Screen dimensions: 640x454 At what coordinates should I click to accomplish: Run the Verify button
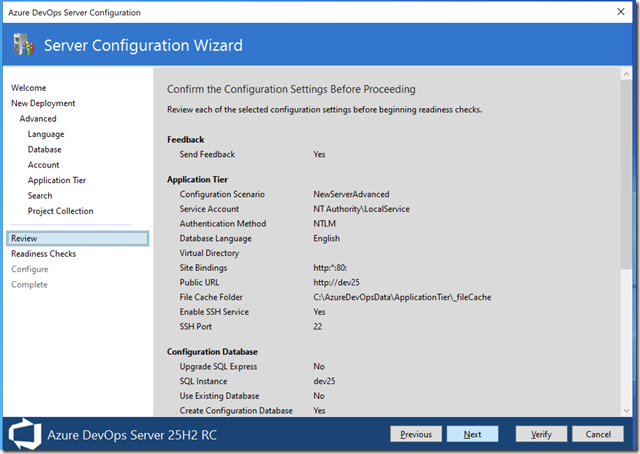point(541,434)
